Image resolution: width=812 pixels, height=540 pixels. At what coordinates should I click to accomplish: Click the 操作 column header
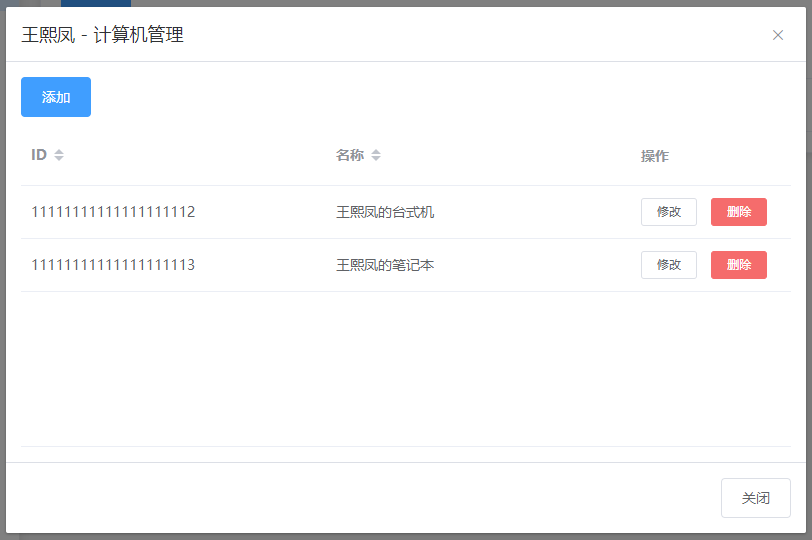coord(655,156)
